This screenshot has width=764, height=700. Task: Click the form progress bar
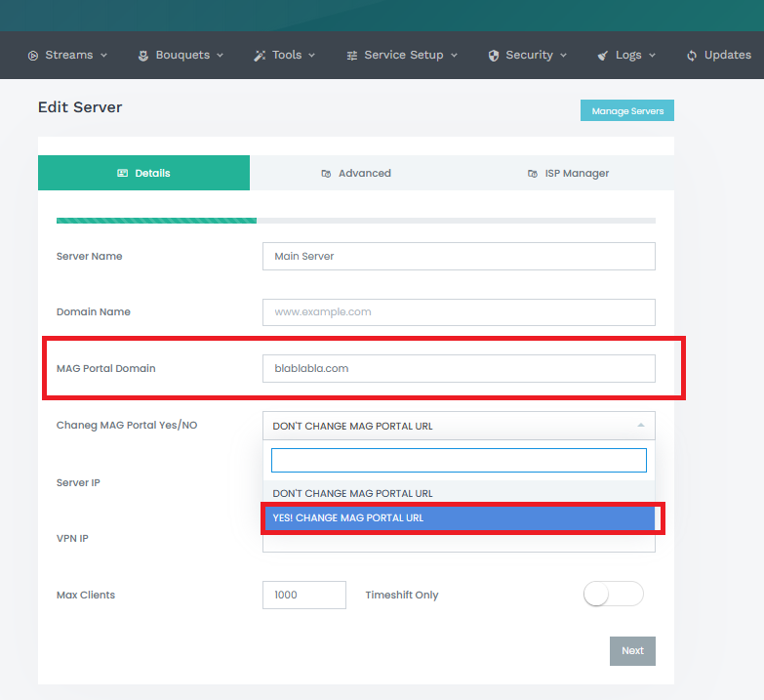(355, 221)
